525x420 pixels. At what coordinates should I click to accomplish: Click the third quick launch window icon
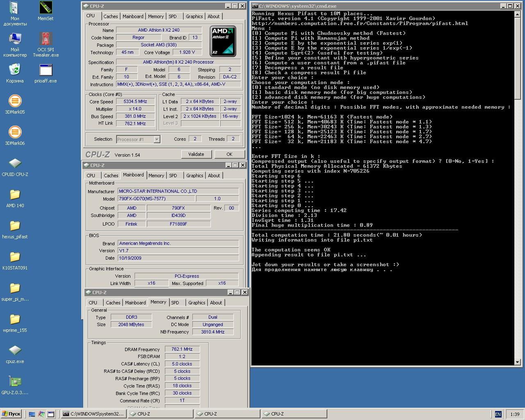click(x=51, y=414)
